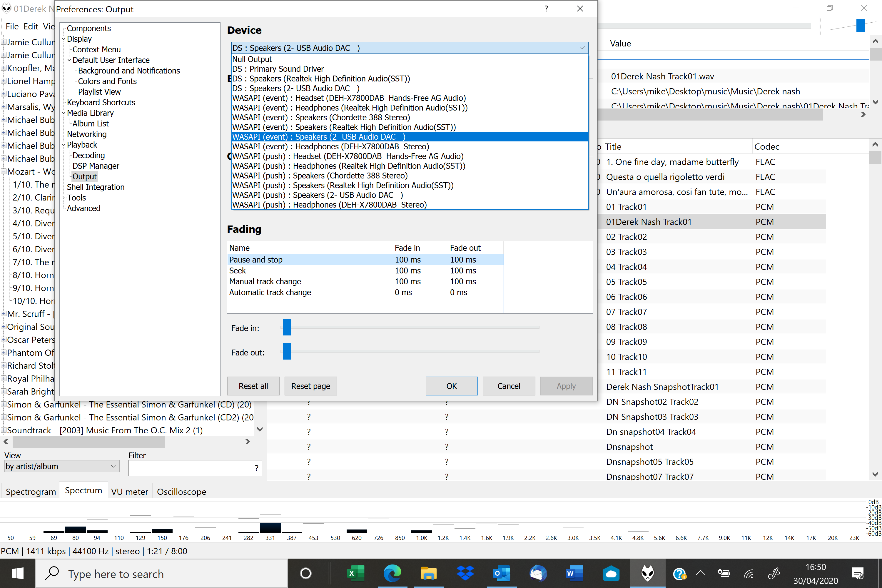
Task: Click the Fade in column header
Action: tap(420, 248)
